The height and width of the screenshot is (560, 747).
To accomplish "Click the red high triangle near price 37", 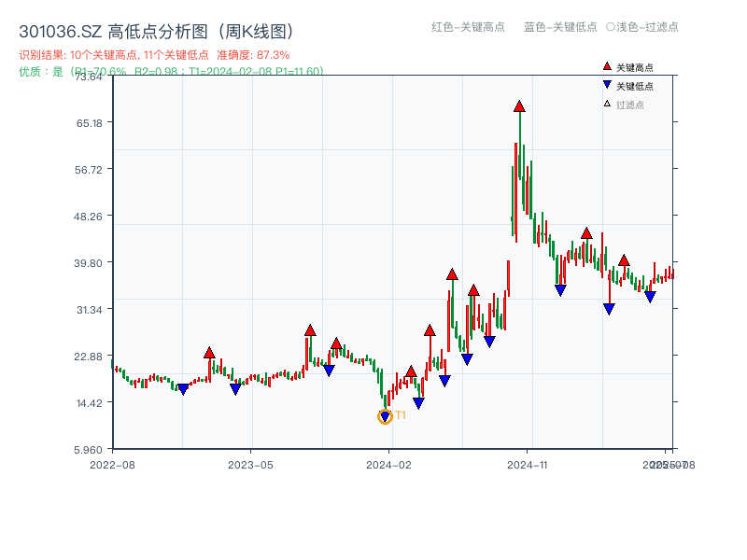I will 452,274.
